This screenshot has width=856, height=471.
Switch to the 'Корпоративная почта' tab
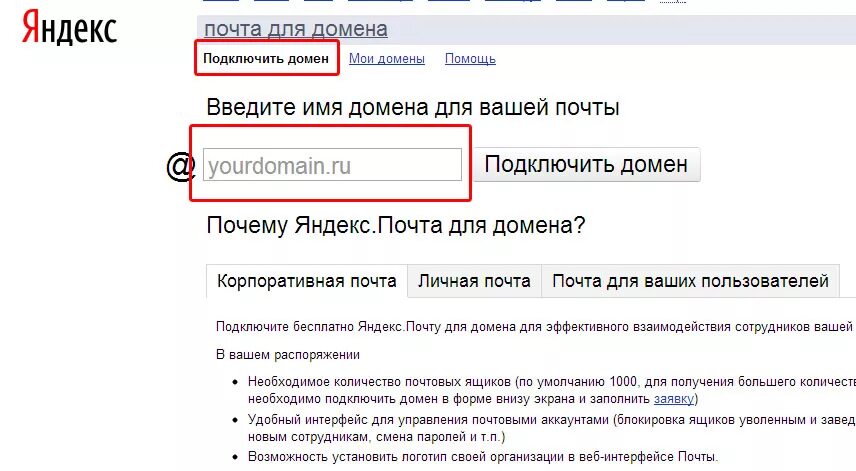pyautogui.click(x=307, y=281)
